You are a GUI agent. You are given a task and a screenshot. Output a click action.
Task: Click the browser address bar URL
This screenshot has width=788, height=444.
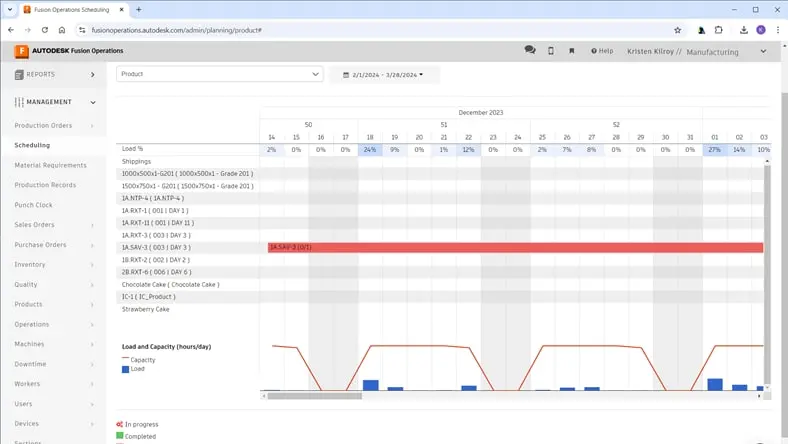[x=176, y=30]
